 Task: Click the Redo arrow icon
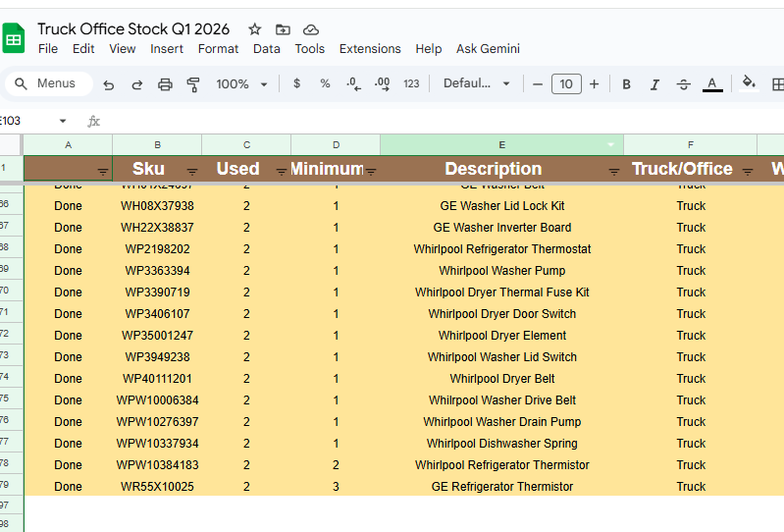[136, 84]
